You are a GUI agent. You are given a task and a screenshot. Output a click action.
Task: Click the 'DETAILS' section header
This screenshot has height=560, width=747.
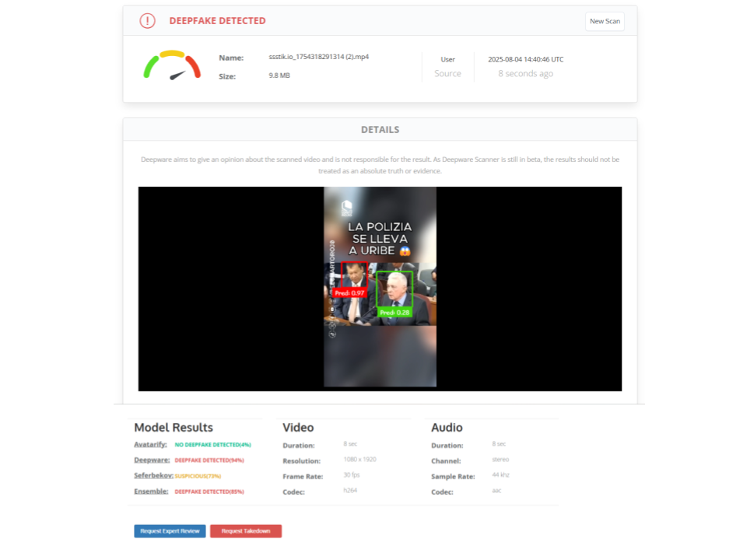(381, 130)
